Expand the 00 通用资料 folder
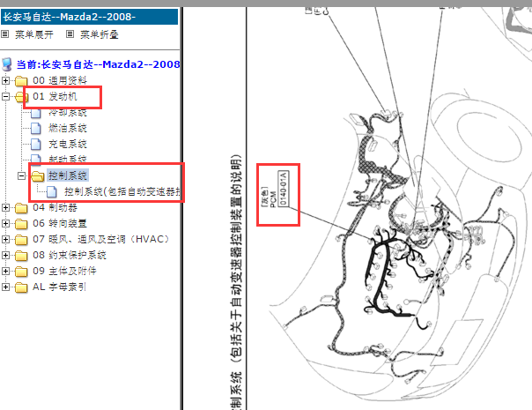Image resolution: width=532 pixels, height=410 pixels. pos(5,80)
